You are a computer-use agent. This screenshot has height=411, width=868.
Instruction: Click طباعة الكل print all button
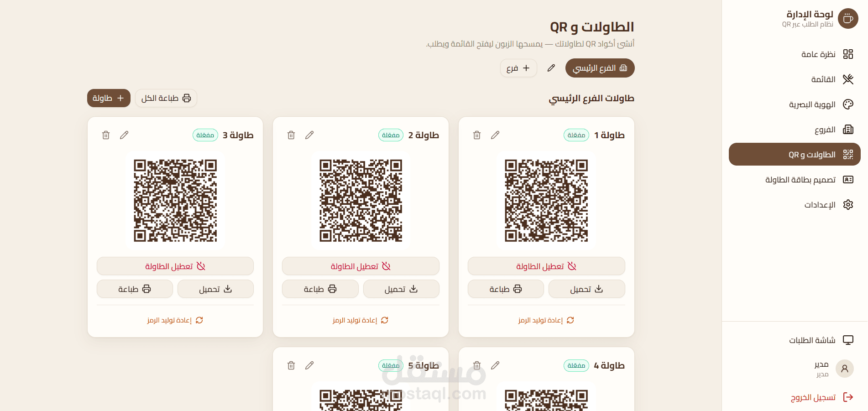(x=166, y=98)
